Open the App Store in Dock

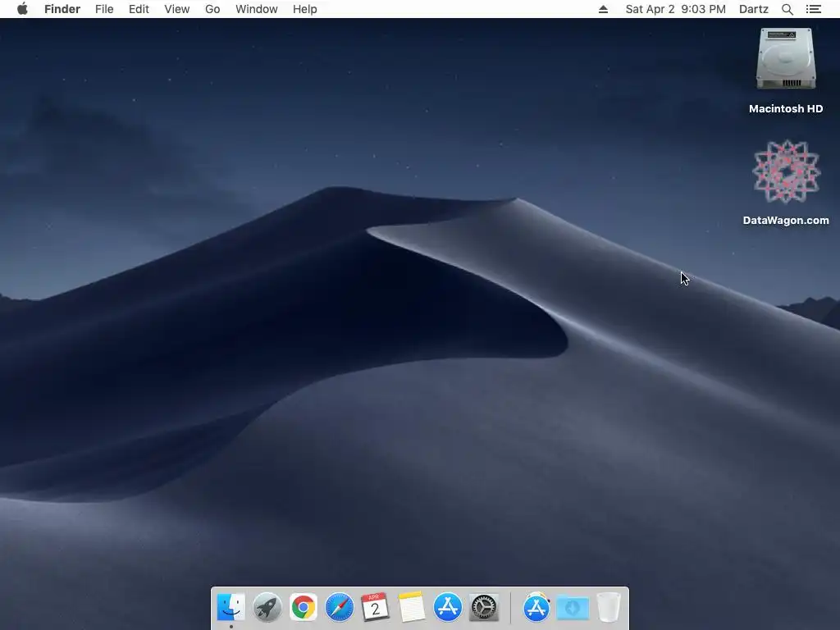tap(447, 608)
